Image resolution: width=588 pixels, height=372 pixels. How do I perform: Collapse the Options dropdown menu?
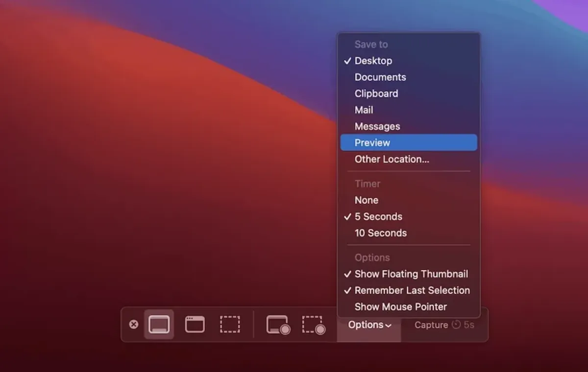point(369,325)
